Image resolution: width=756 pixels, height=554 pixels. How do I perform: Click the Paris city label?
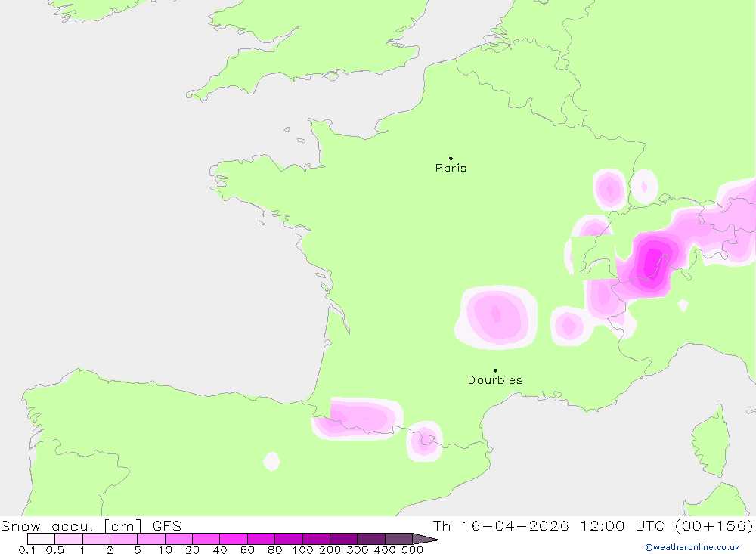(x=451, y=168)
